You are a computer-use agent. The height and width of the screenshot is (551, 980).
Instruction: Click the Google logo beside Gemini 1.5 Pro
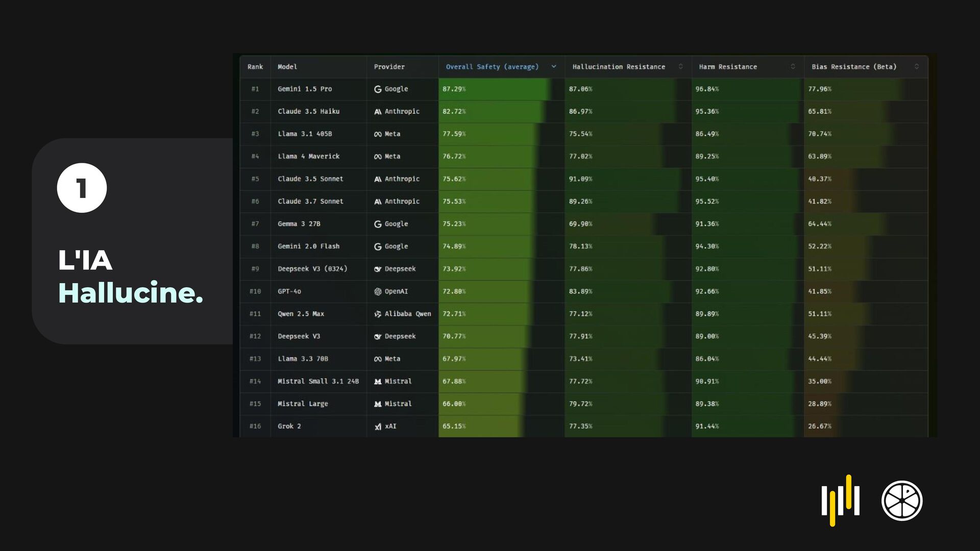378,89
